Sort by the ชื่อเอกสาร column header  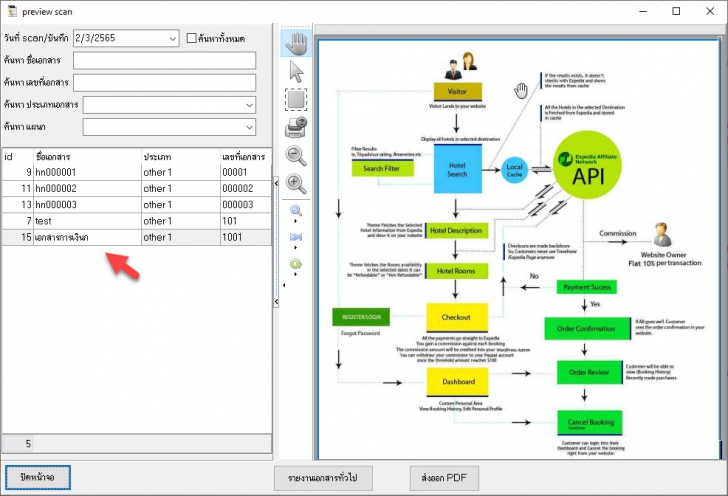pyautogui.click(x=87, y=157)
